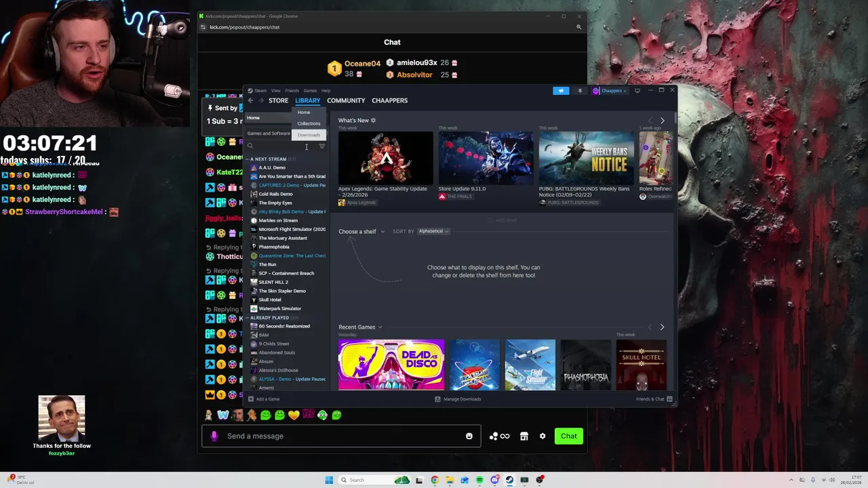Show next Recent Games items
Viewport: 868px width, 488px height.
click(663, 327)
